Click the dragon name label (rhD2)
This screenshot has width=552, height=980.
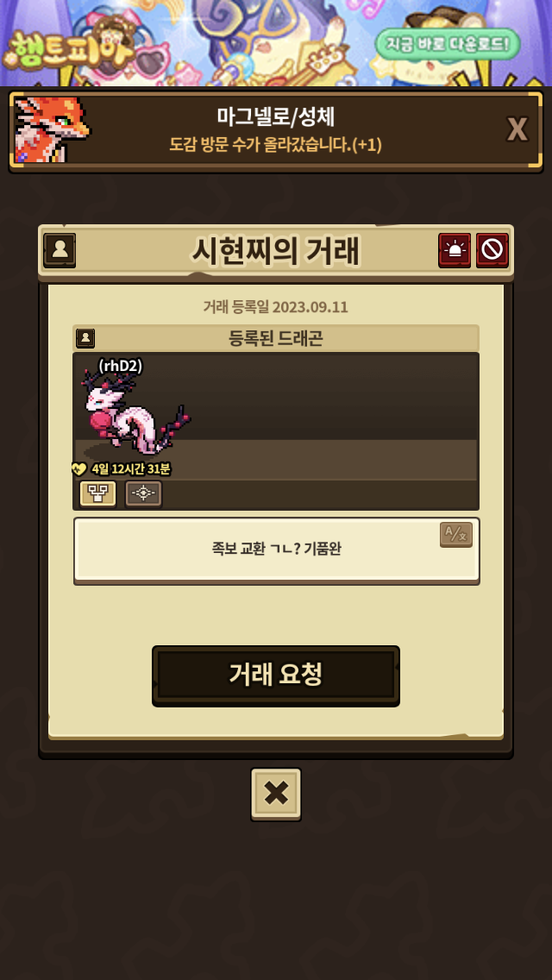(x=121, y=367)
